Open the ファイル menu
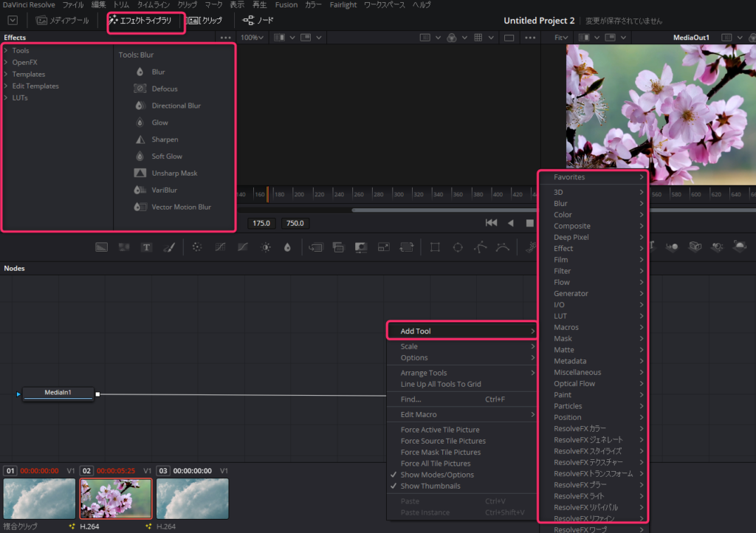Image resolution: width=756 pixels, height=533 pixels. pos(73,5)
